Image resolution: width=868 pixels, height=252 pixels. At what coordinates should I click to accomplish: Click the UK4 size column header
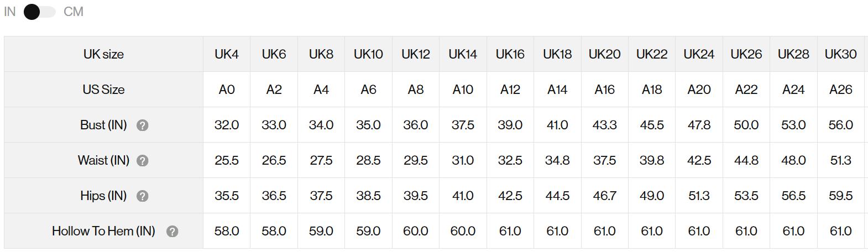(x=227, y=54)
